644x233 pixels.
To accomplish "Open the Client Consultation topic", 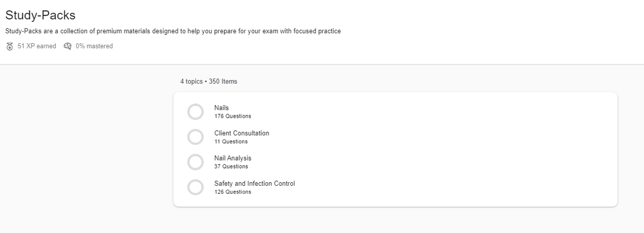I will click(242, 133).
